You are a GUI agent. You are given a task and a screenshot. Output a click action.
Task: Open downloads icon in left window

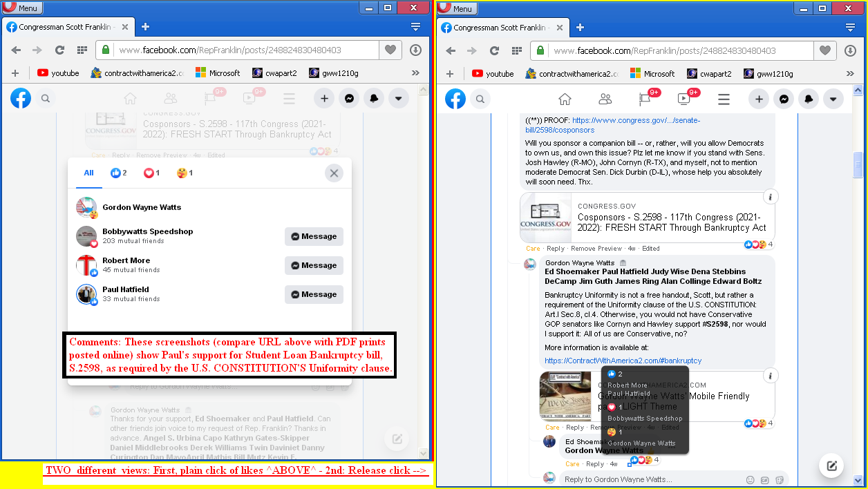pyautogui.click(x=415, y=50)
